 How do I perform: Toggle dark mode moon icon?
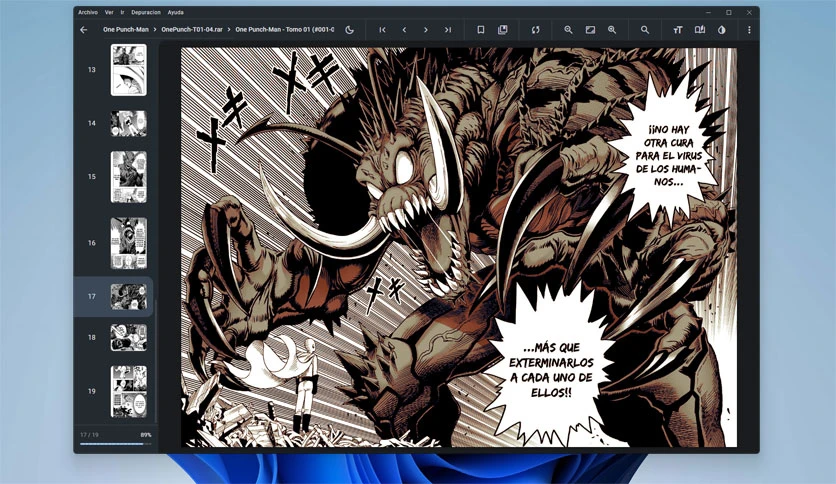pos(349,30)
